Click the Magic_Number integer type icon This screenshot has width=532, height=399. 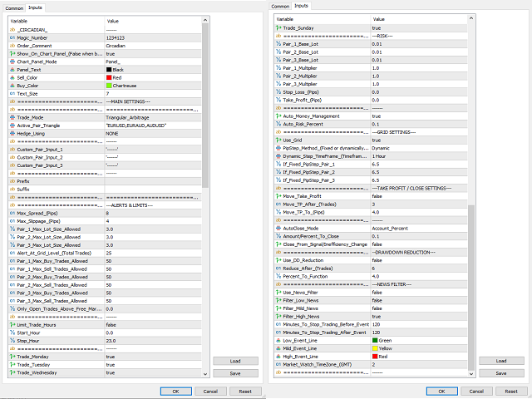[x=12, y=37]
